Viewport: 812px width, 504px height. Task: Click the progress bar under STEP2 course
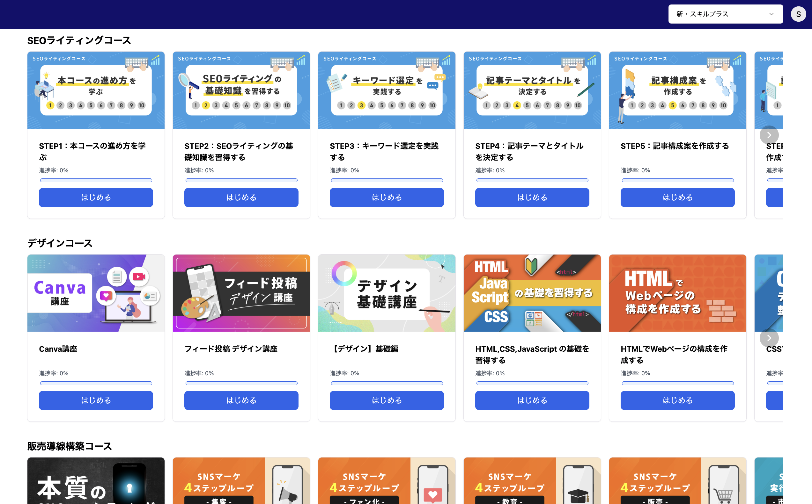coord(241,180)
